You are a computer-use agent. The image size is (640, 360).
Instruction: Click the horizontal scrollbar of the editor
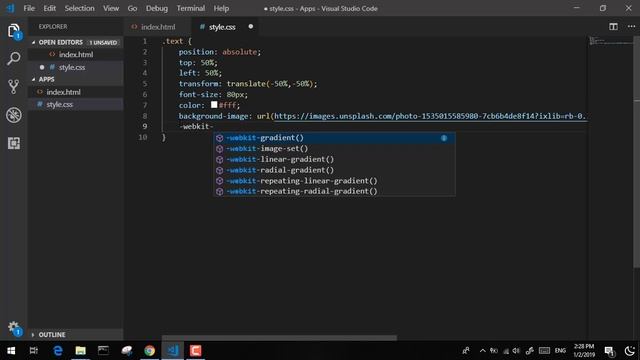tap(279, 338)
